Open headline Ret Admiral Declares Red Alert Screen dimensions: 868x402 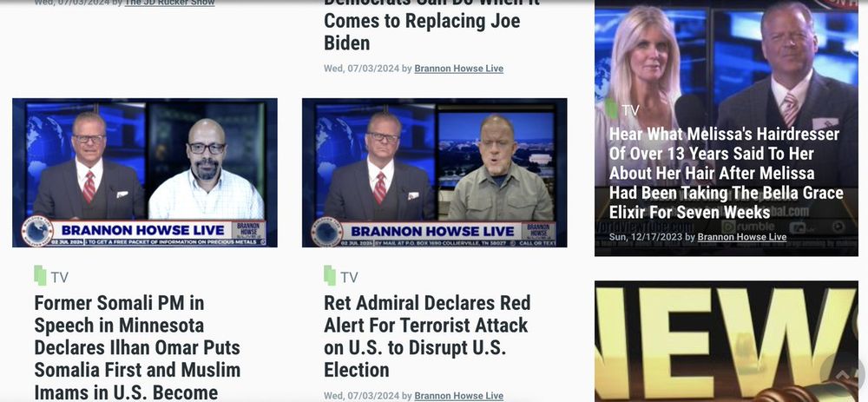click(x=427, y=336)
